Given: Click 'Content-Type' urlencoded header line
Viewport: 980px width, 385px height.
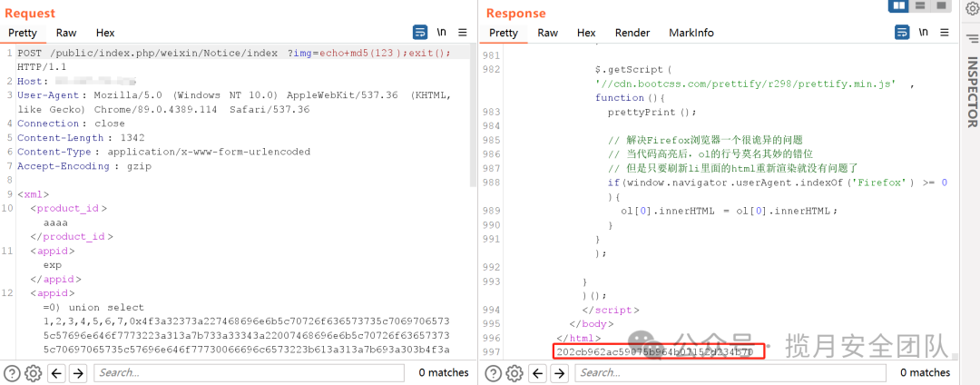Looking at the screenshot, I should click(163, 152).
